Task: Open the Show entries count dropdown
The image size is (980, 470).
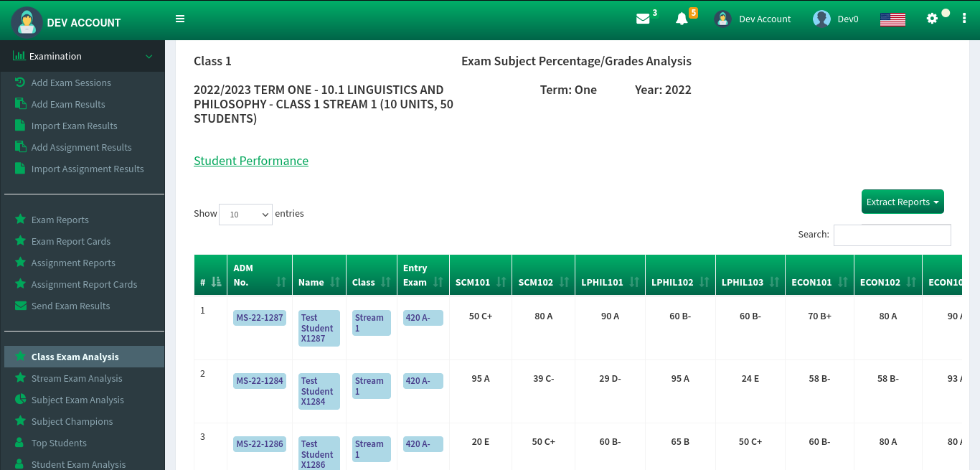Action: point(245,214)
